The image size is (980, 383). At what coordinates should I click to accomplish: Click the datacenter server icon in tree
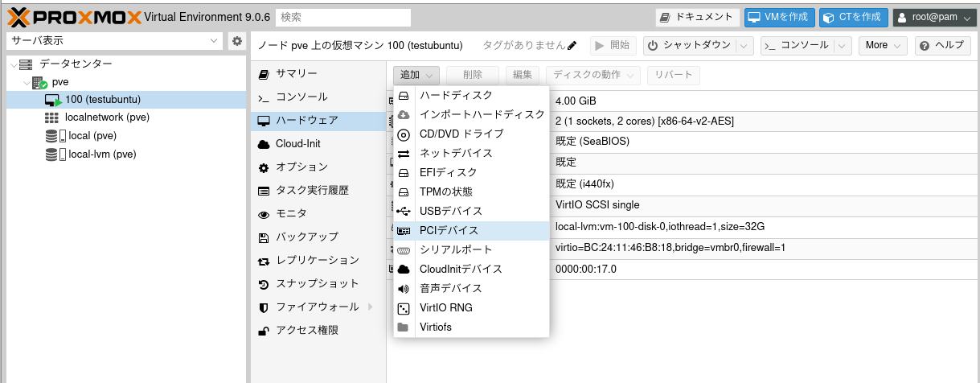27,64
